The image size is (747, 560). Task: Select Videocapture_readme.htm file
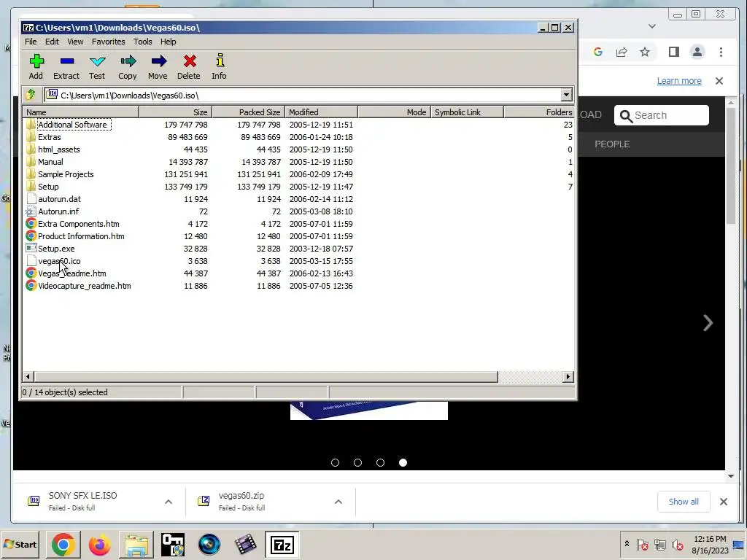pyautogui.click(x=85, y=286)
